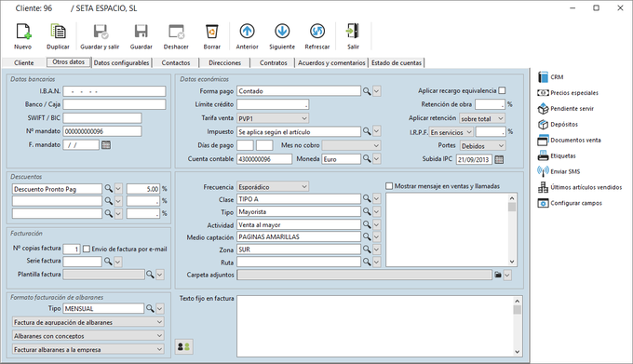Delete client with the Borrar icon
Image resolution: width=633 pixels, height=364 pixels.
coord(211,32)
